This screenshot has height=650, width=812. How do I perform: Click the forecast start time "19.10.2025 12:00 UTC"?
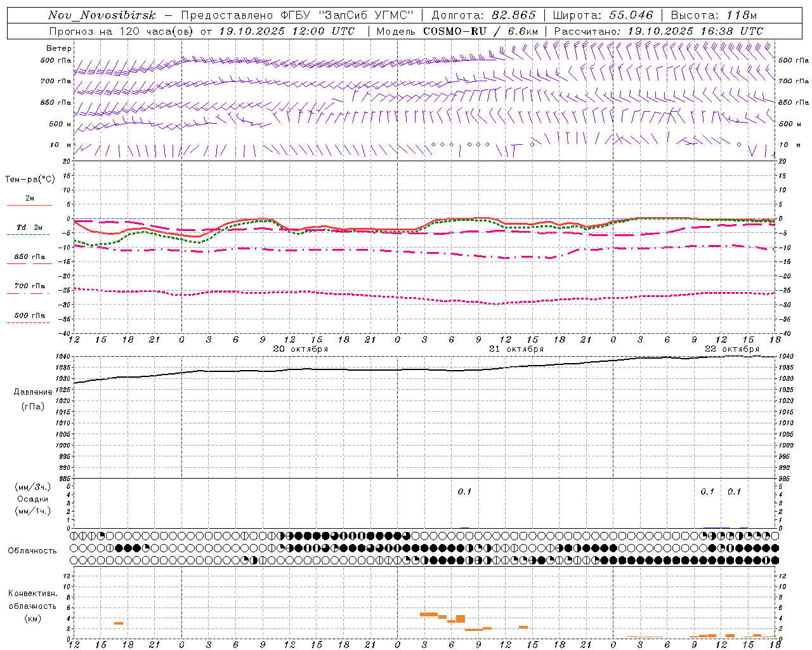(x=287, y=31)
